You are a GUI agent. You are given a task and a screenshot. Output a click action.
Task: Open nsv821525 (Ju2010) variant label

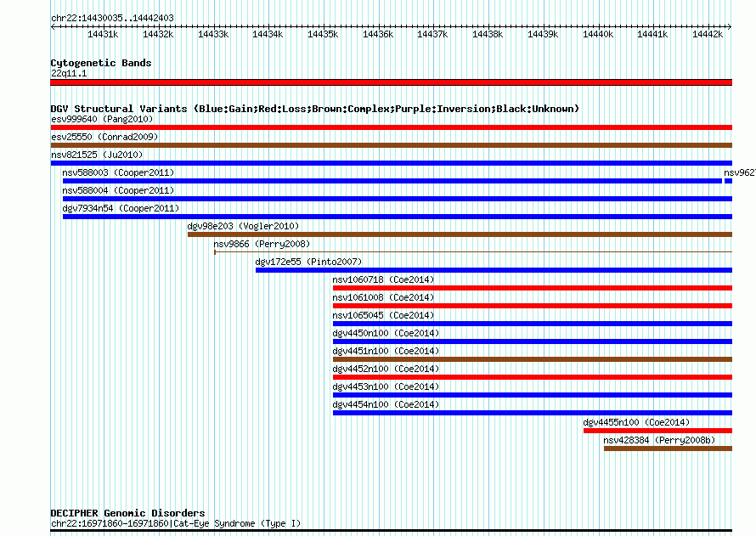[x=97, y=155]
